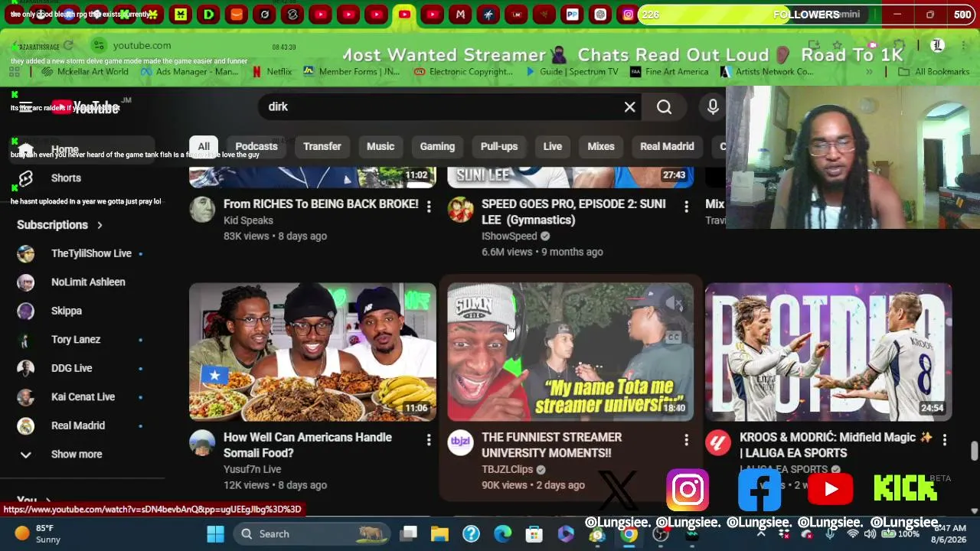Clear the YouTube search box text
The width and height of the screenshot is (980, 551).
(629, 107)
